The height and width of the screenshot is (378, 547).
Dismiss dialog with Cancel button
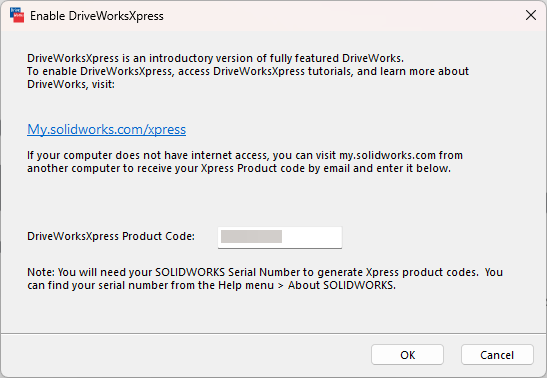[497, 355]
